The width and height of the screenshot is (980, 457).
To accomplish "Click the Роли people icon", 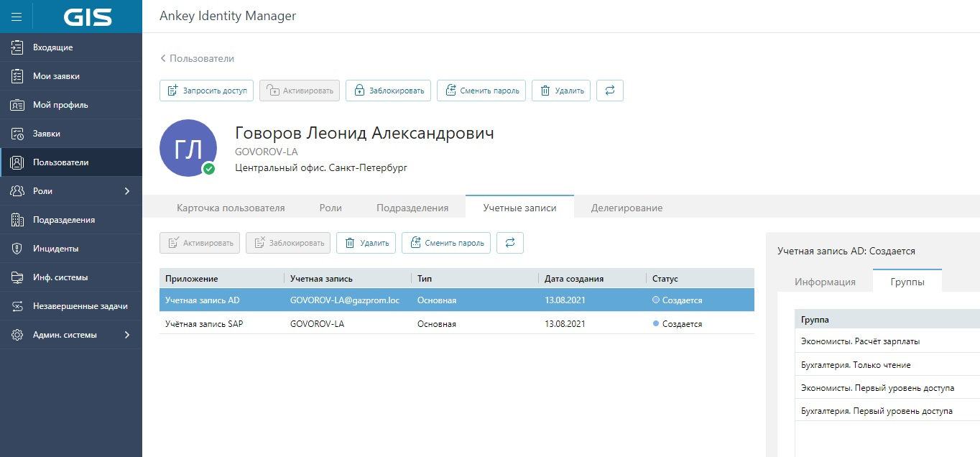I will pos(18,191).
